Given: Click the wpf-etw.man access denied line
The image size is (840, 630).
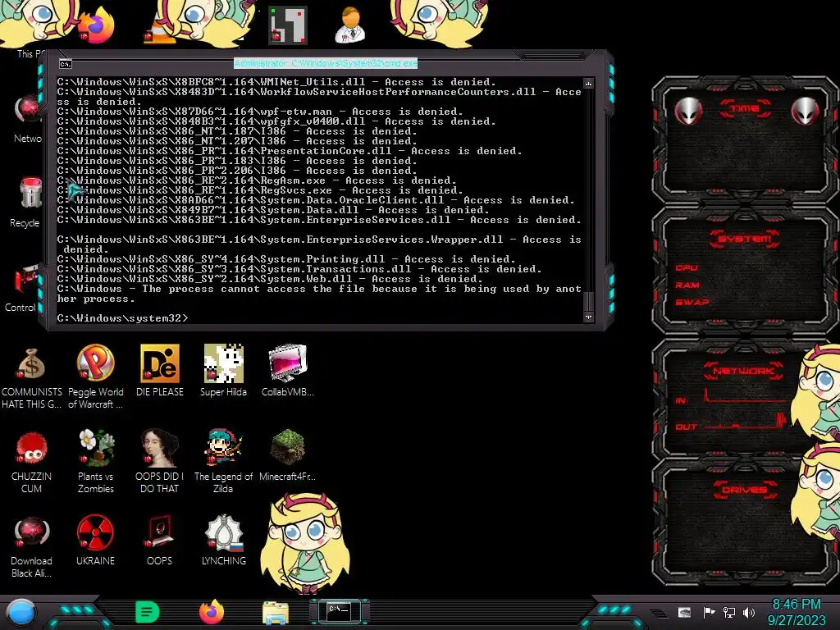Looking at the screenshot, I should pos(260,112).
